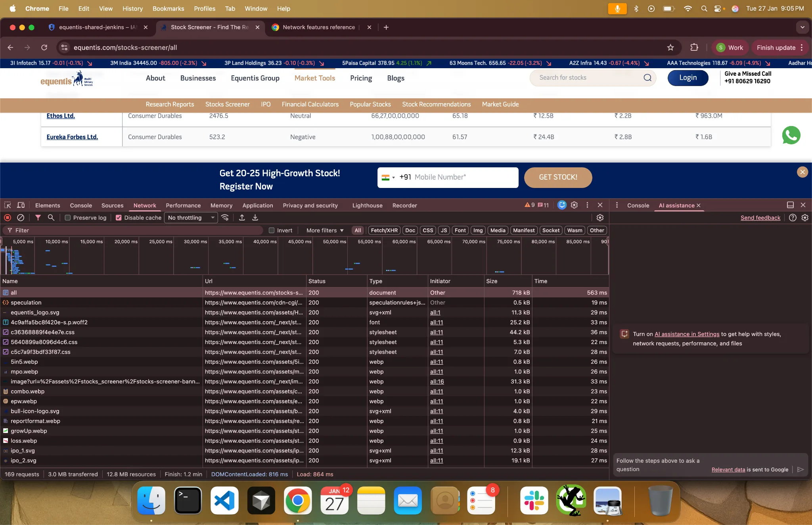Export HAR file download icon
The height and width of the screenshot is (525, 812).
click(255, 217)
